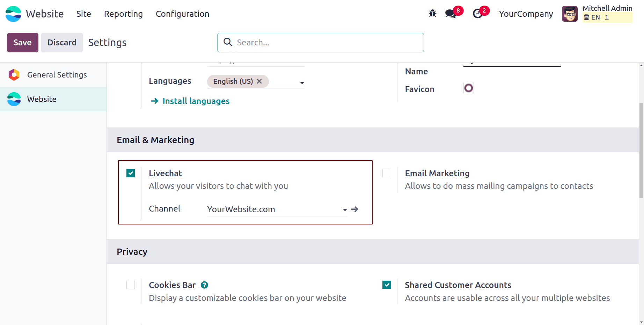The height and width of the screenshot is (325, 644).
Task: Open the debug bug icon in navbar
Action: click(432, 13)
